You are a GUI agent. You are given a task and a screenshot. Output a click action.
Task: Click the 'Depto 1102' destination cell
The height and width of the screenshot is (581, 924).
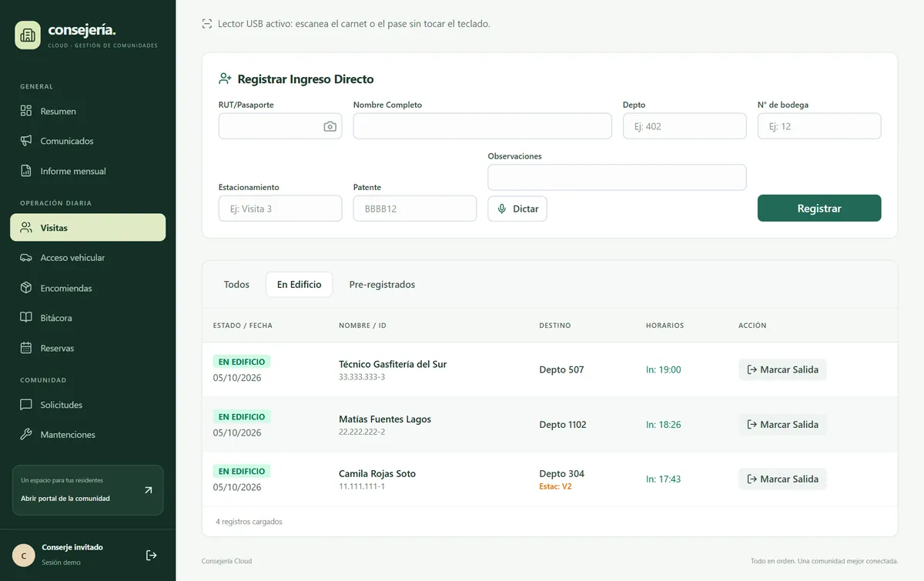(x=563, y=424)
